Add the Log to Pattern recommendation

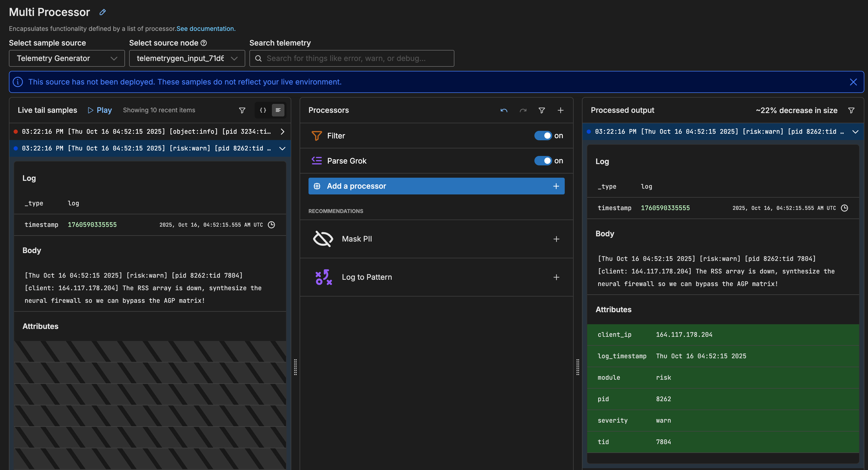(556, 277)
